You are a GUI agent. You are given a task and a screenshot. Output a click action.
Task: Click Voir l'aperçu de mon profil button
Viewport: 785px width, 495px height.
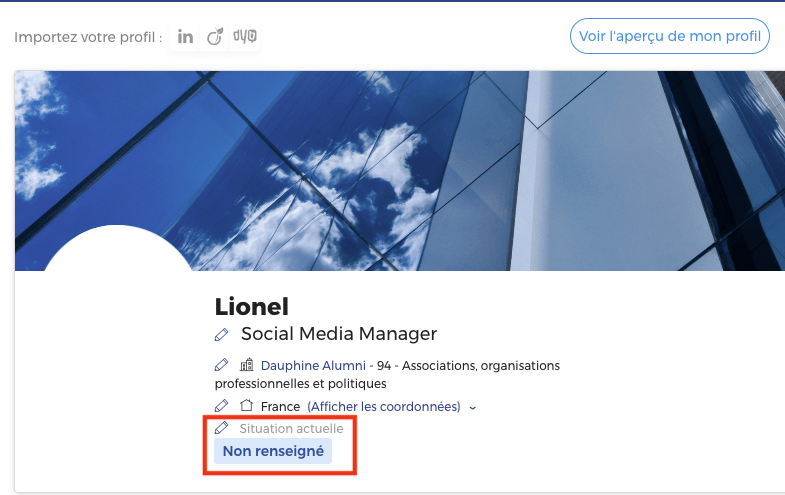tap(670, 36)
